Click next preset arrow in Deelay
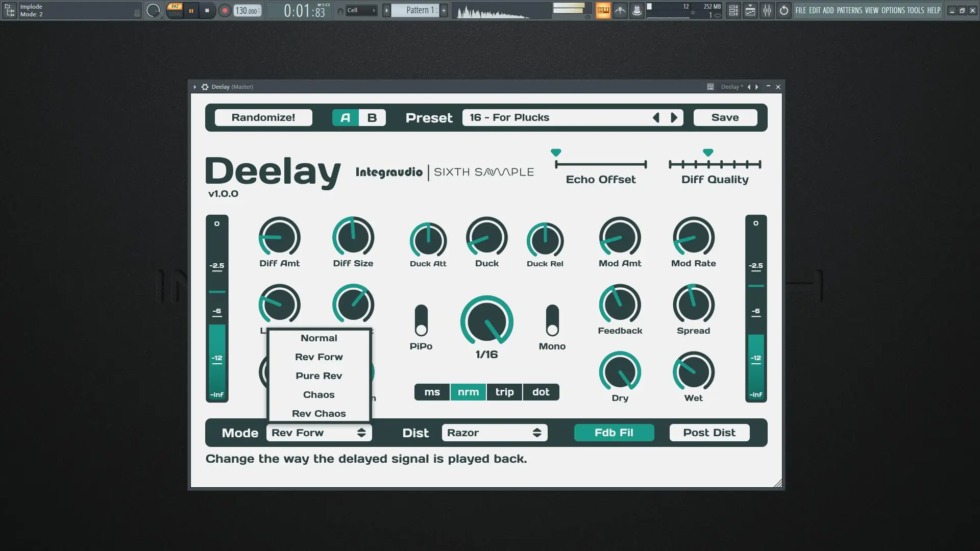 pos(674,118)
